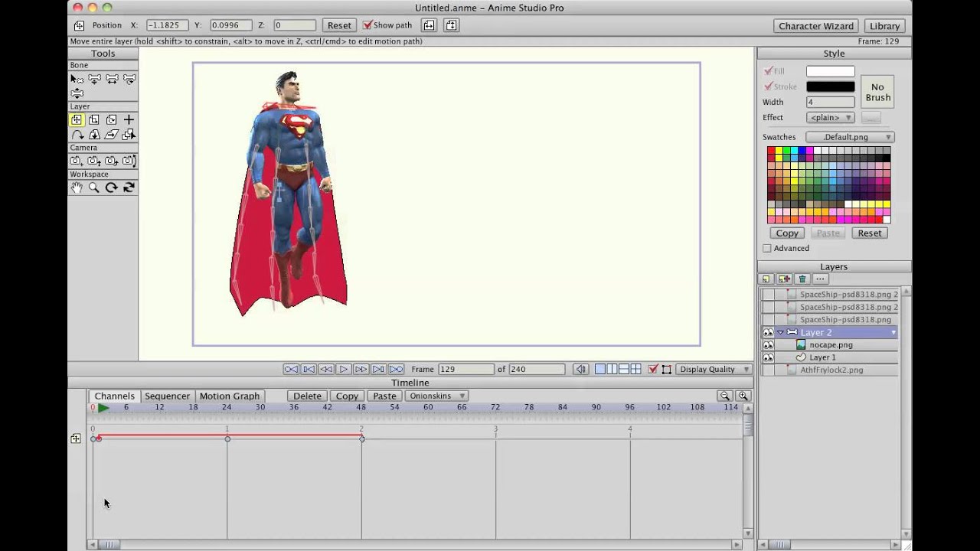Click the position Reset button
Screen dimensions: 980x551
pos(339,25)
